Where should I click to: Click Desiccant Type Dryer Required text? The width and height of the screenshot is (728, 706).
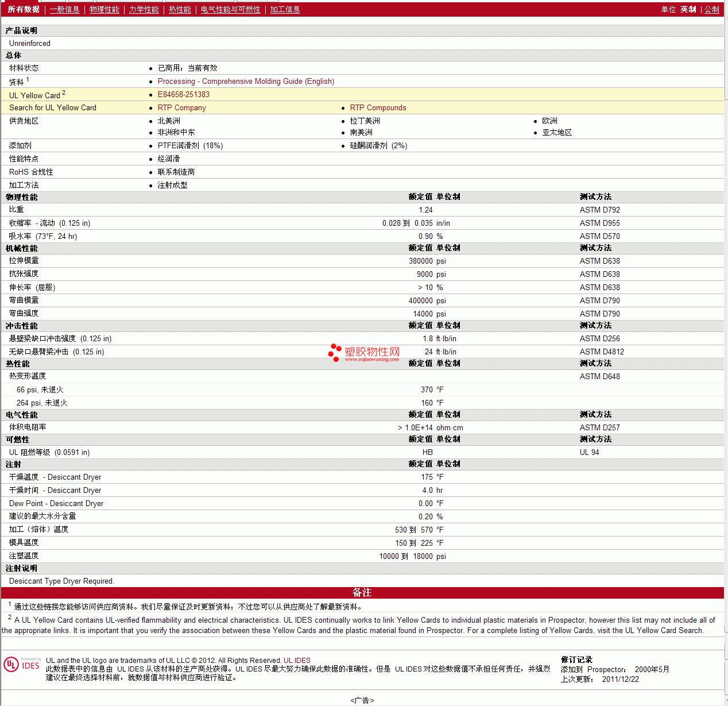(62, 581)
